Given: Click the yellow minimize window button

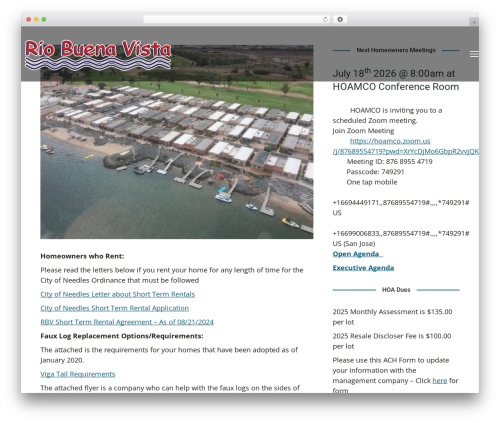Looking at the screenshot, I should (36, 20).
